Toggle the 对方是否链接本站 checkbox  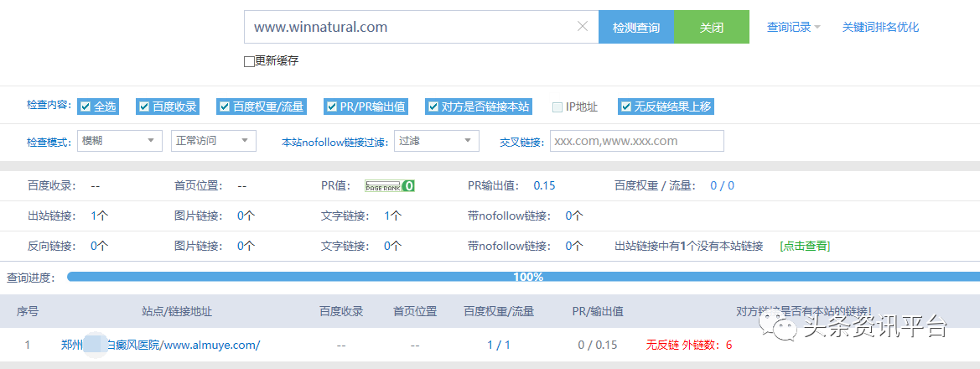click(433, 107)
